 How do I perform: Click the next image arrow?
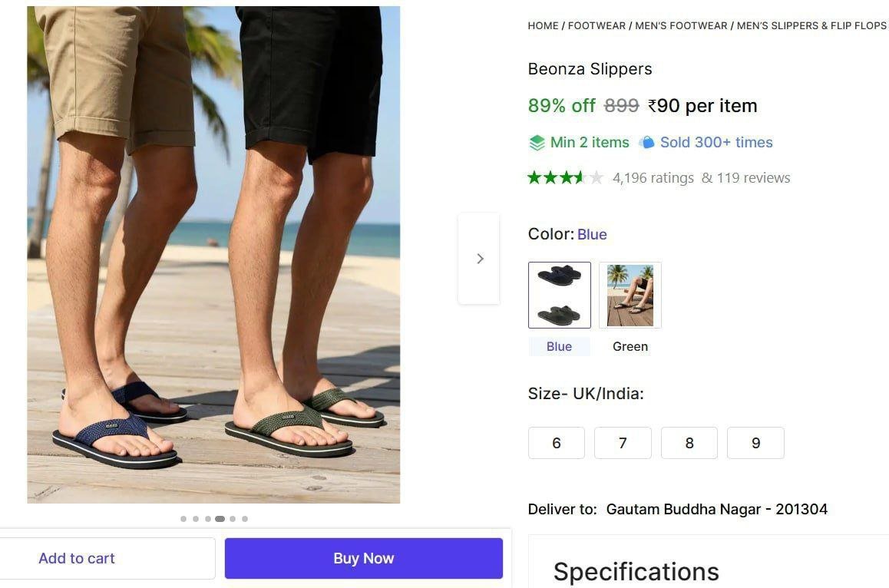click(480, 259)
